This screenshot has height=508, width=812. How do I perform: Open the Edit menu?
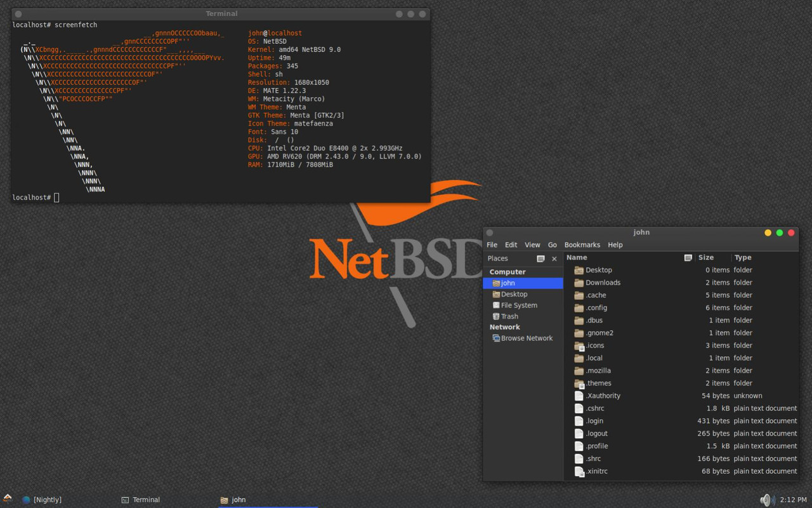[511, 245]
